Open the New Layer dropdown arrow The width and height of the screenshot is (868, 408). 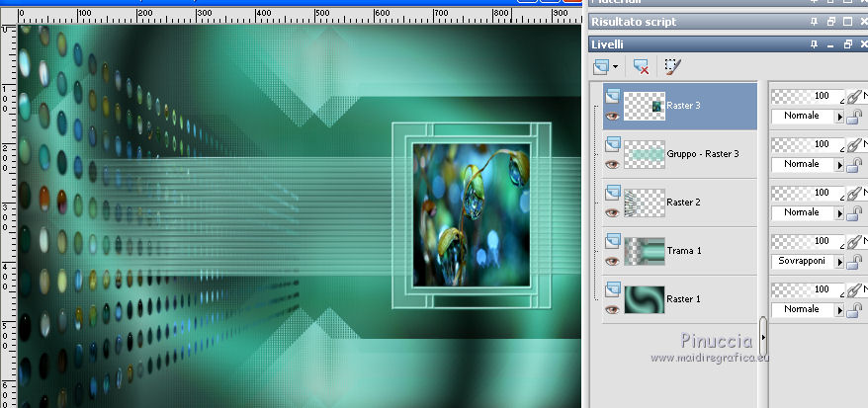click(x=616, y=67)
